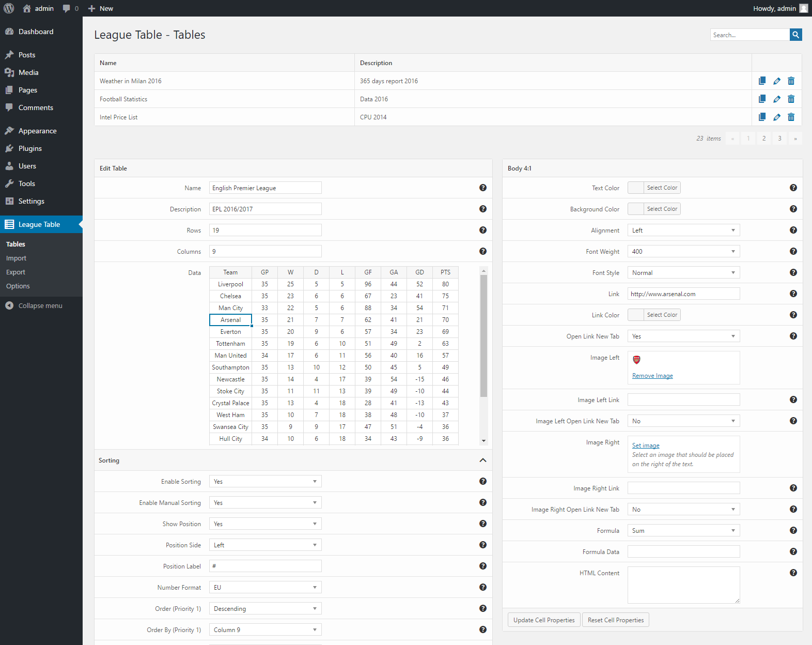Pick a Text Color with Select Color
The width and height of the screenshot is (812, 645).
point(661,188)
